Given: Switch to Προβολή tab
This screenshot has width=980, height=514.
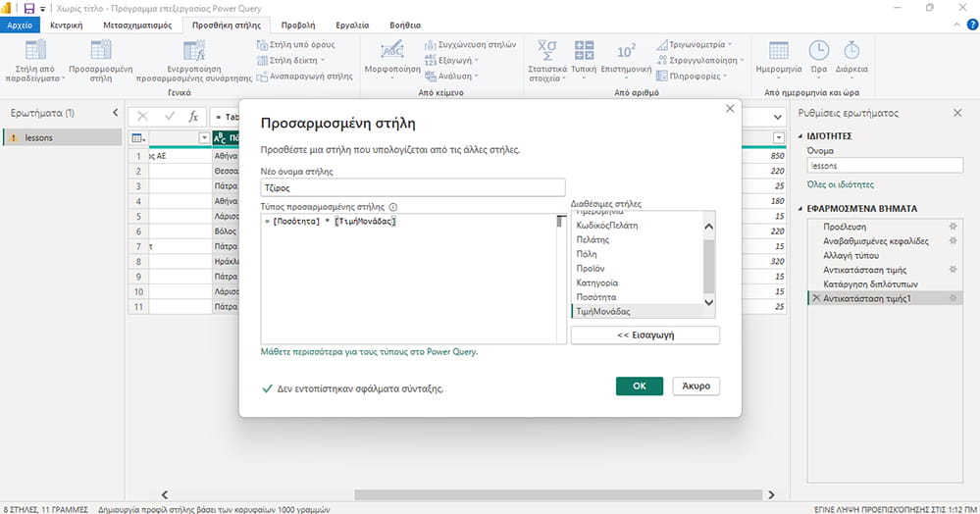Looking at the screenshot, I should click(298, 25).
